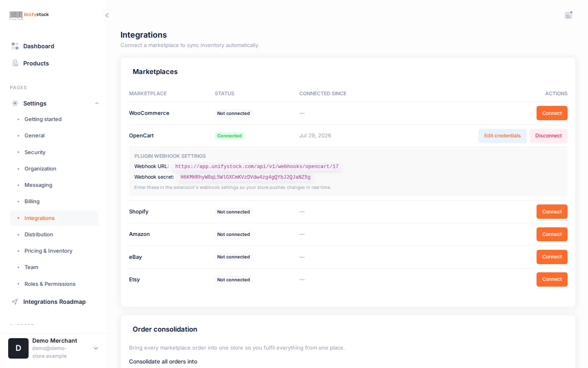Open the Products page
588x368 pixels.
[x=36, y=63]
